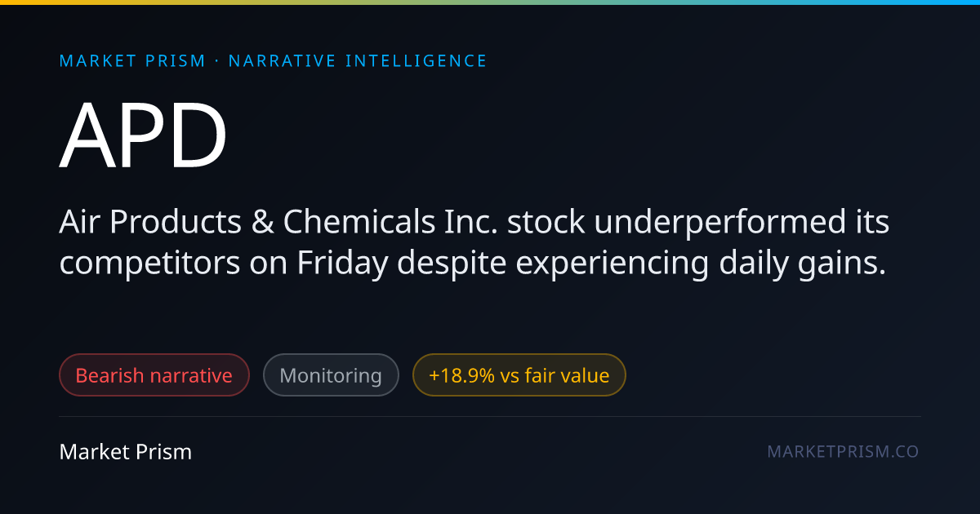Open the +18.9% vs fair value tag

(519, 375)
